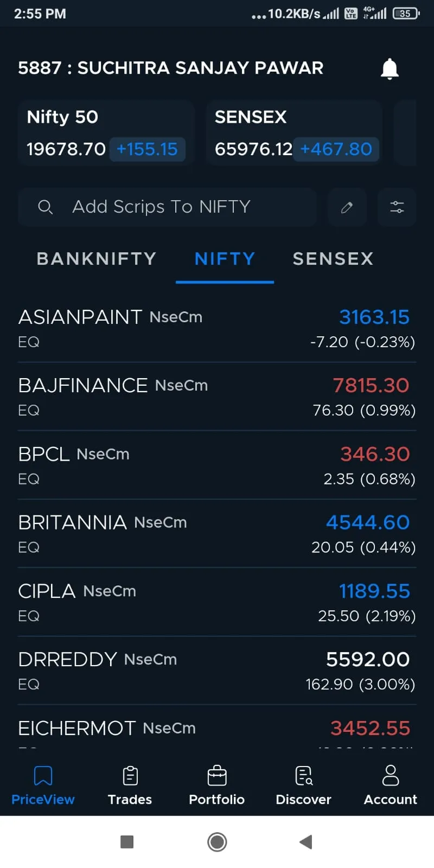Image resolution: width=434 pixels, height=868 pixels.
Task: Open the SENSEX index card
Action: point(294,133)
